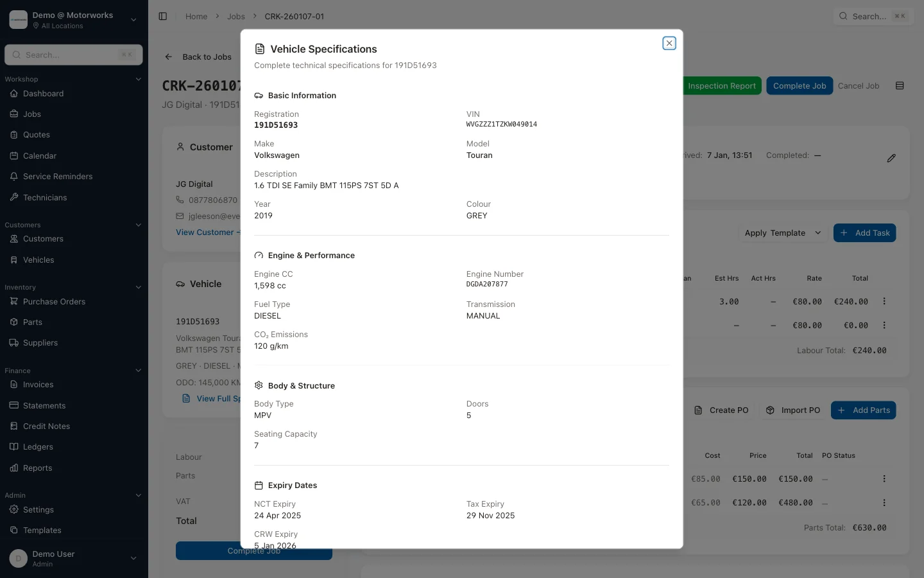This screenshot has height=578, width=924.
Task: Open the Dashboard from the sidebar icon
Action: 14,94
